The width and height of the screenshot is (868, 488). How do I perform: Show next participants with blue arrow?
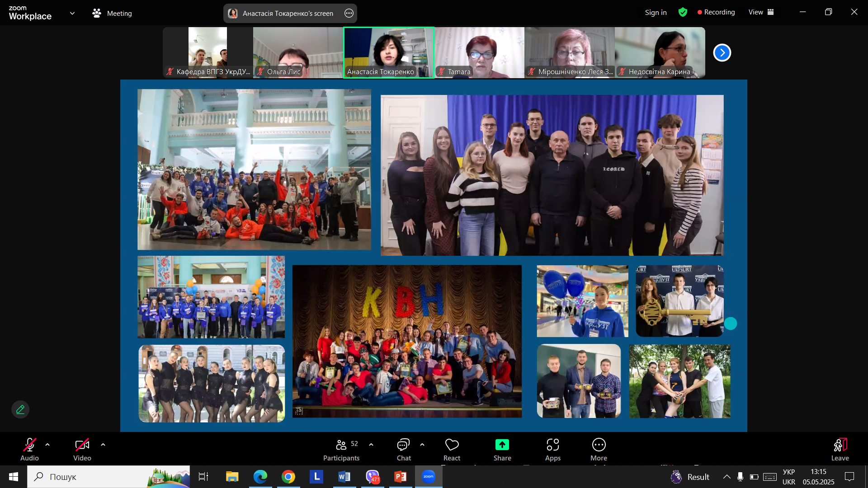pos(722,53)
